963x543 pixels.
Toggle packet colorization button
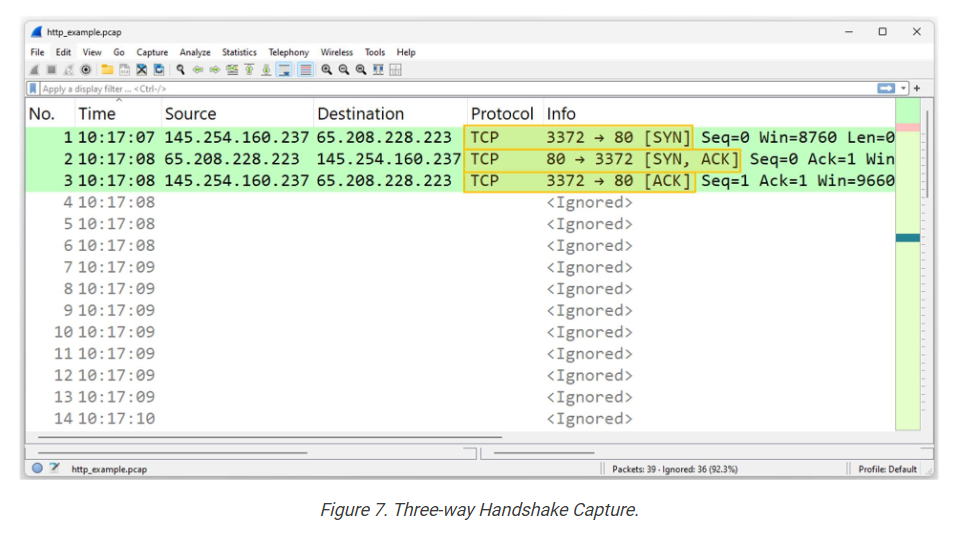pyautogui.click(x=305, y=70)
